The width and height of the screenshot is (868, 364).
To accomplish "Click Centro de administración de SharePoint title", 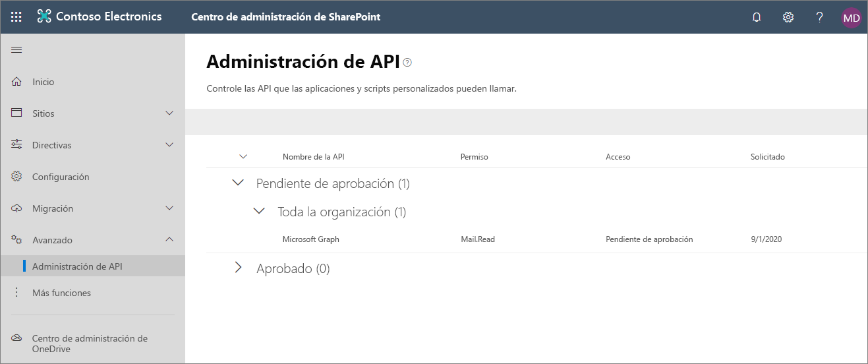I will pos(285,17).
